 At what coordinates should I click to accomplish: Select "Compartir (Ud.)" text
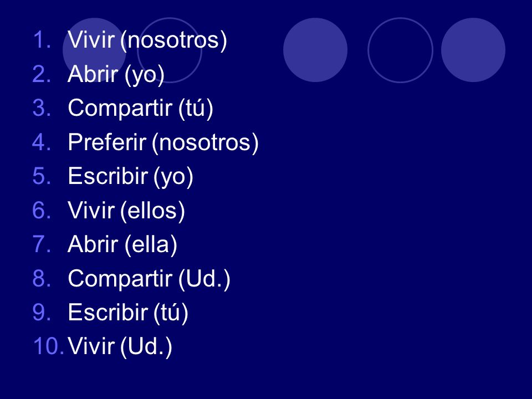[149, 279]
